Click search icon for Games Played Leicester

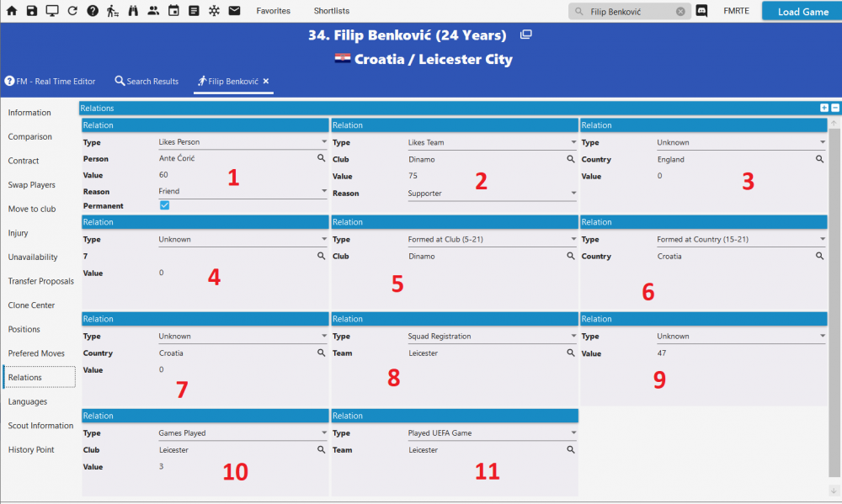point(321,450)
